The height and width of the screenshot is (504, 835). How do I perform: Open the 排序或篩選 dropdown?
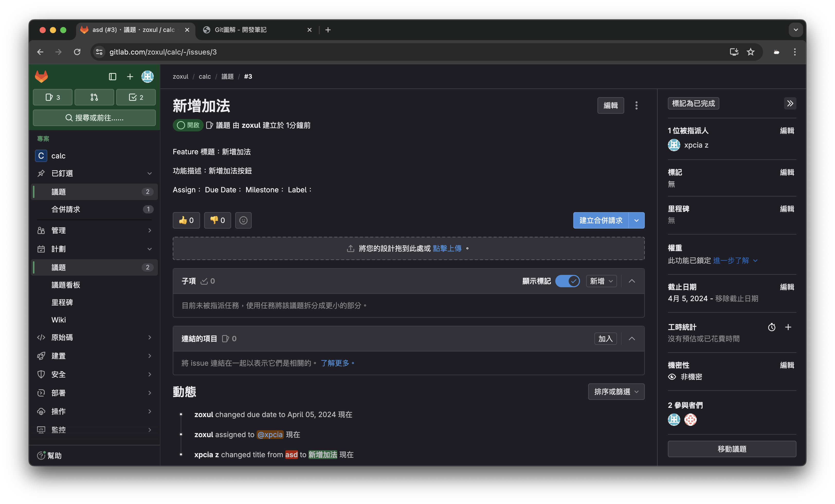pyautogui.click(x=616, y=392)
